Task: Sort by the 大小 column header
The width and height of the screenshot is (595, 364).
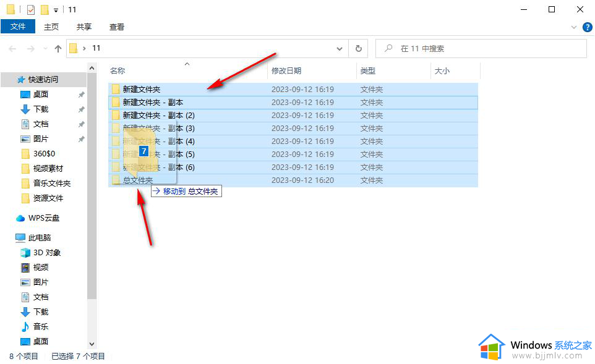Action: pyautogui.click(x=442, y=70)
